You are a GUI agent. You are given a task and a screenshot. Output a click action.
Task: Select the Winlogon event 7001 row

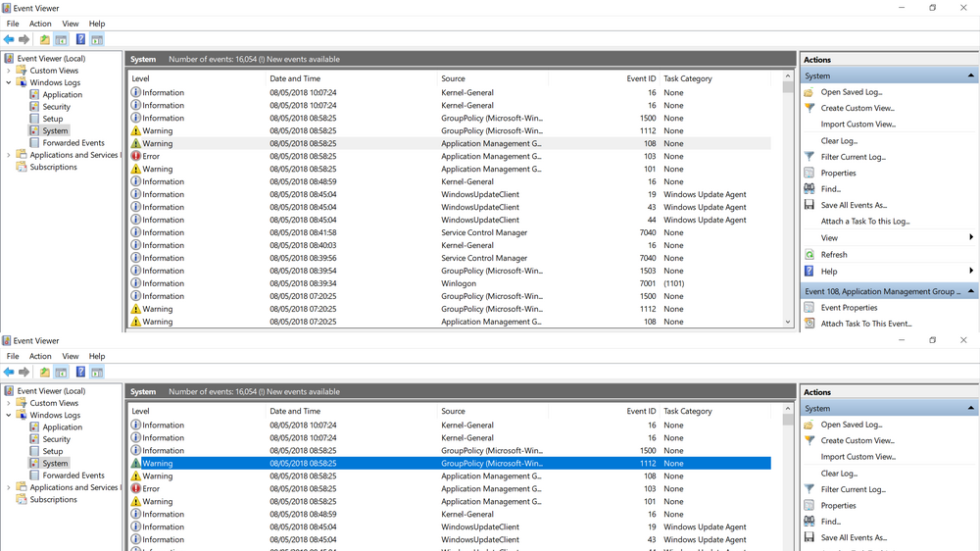click(450, 283)
